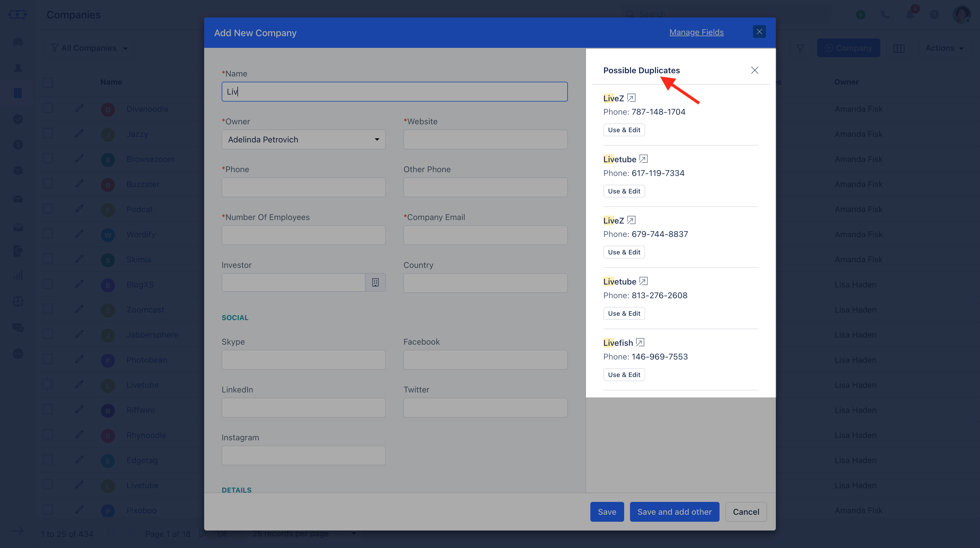Open the Reports bar chart sidebar icon

[x=18, y=275]
